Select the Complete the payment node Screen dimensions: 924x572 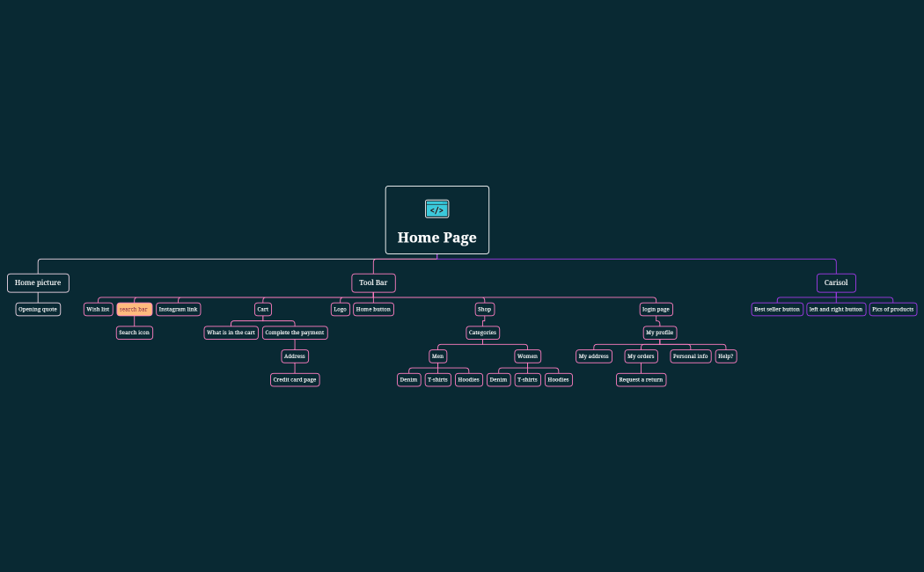[295, 333]
